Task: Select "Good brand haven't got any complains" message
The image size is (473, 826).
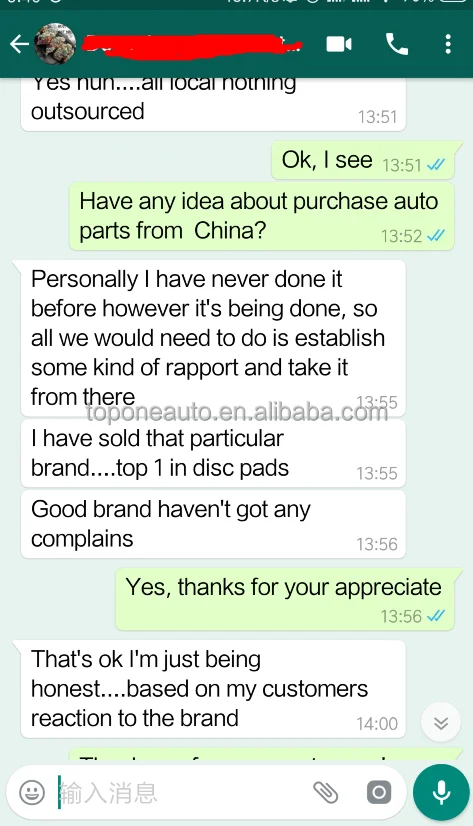Action: pos(213,524)
